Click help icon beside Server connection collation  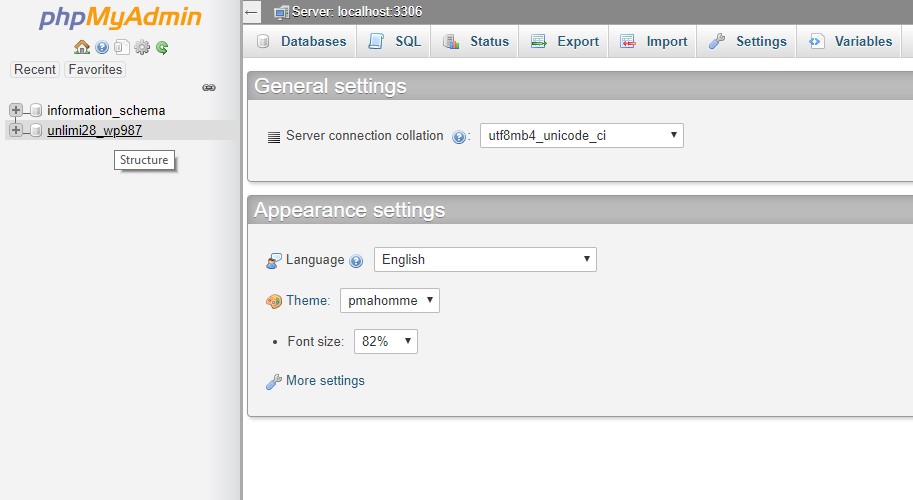[459, 137]
